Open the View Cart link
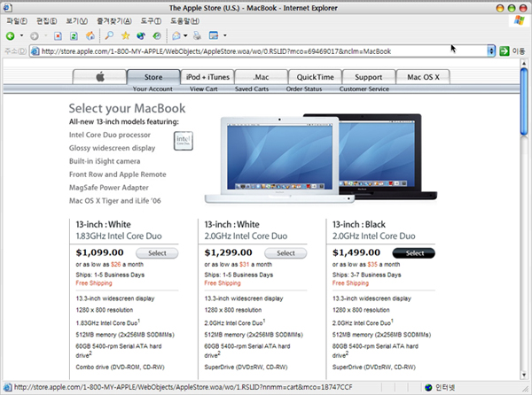The height and width of the screenshot is (395, 532). pyautogui.click(x=204, y=89)
